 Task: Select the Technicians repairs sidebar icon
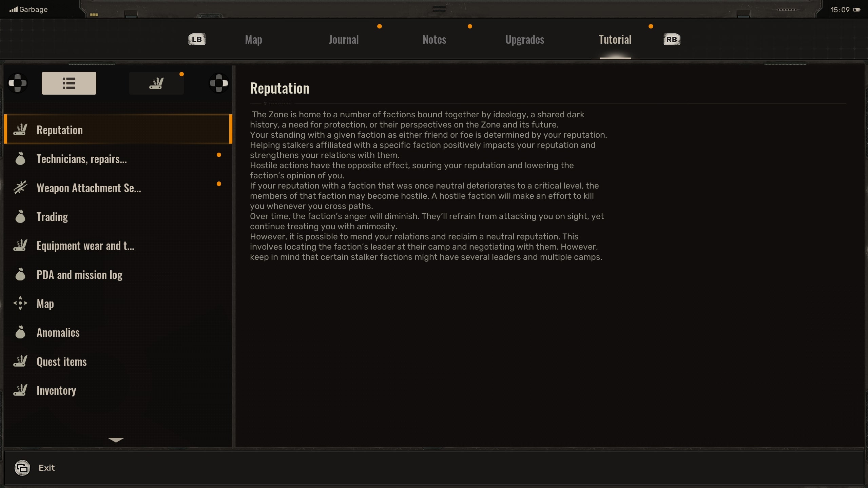pos(20,158)
